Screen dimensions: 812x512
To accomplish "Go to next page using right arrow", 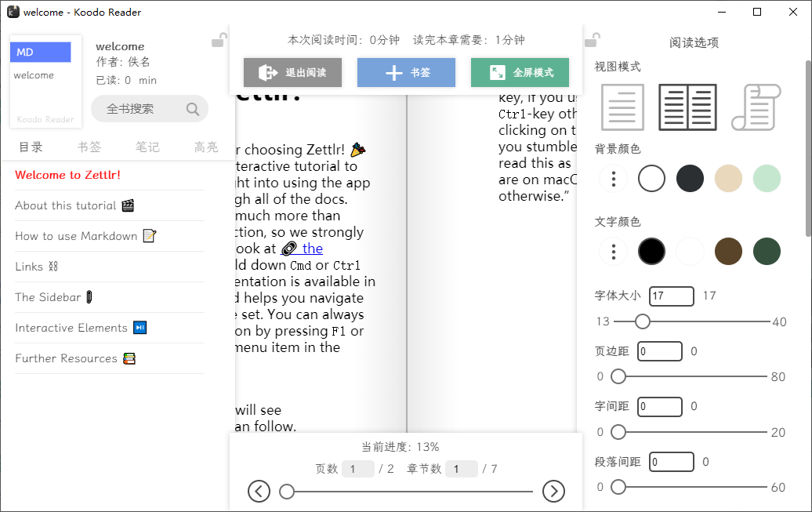I will [554, 491].
